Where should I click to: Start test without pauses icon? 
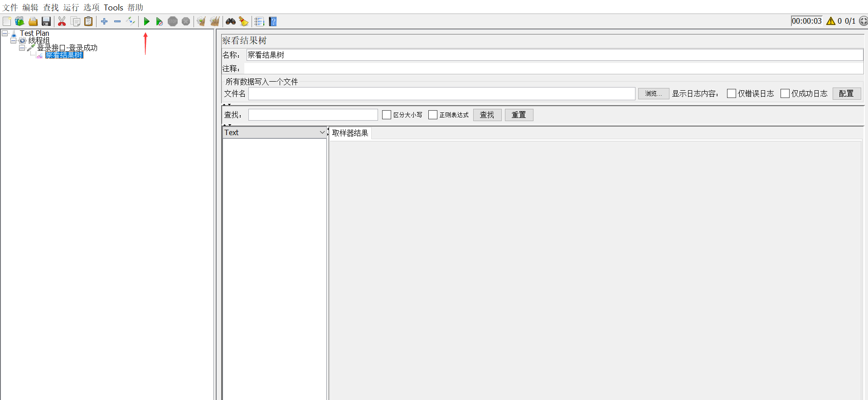159,21
